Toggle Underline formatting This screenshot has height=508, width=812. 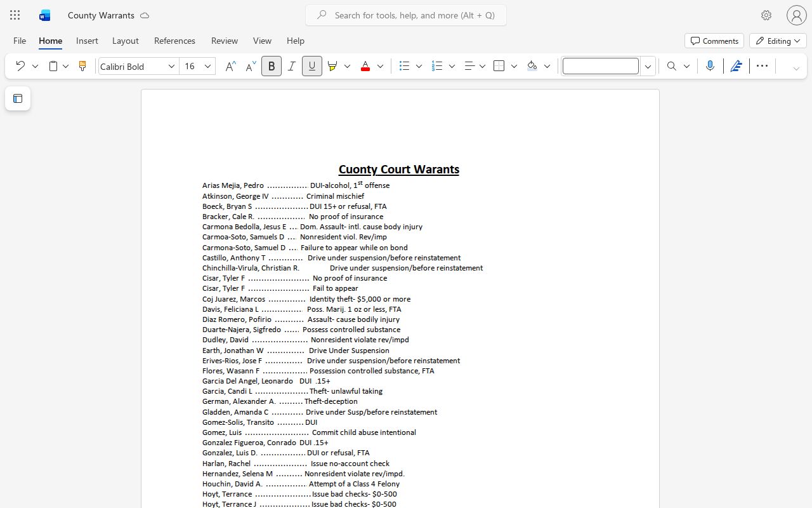tap(311, 66)
